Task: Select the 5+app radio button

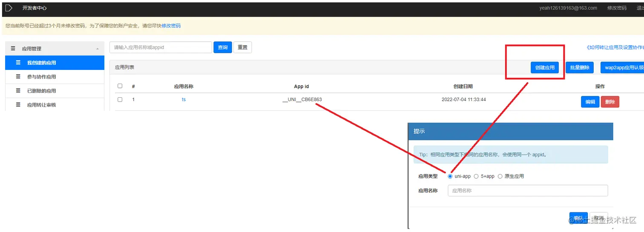Action: (x=476, y=176)
